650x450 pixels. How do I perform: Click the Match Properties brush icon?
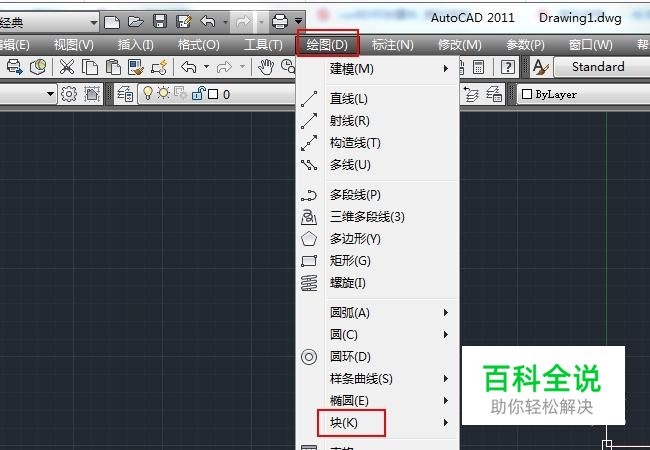click(136, 67)
